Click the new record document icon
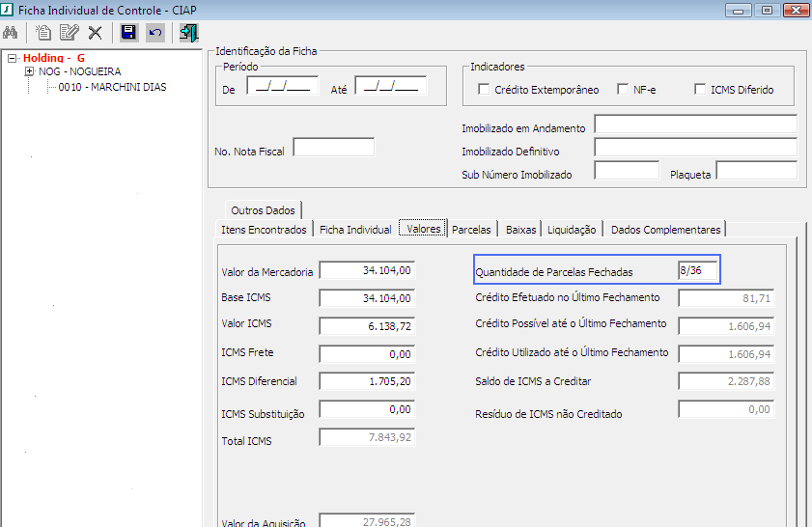Screen dimensions: 812x527 coord(43,33)
